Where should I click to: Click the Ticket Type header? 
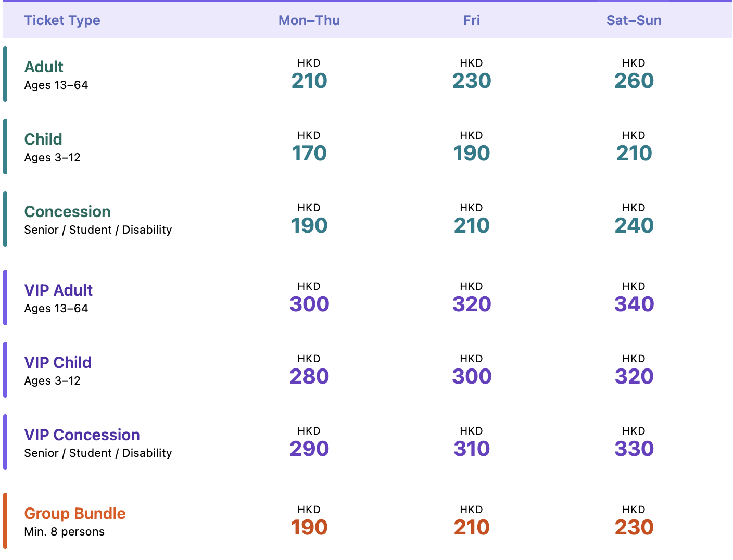click(x=62, y=20)
